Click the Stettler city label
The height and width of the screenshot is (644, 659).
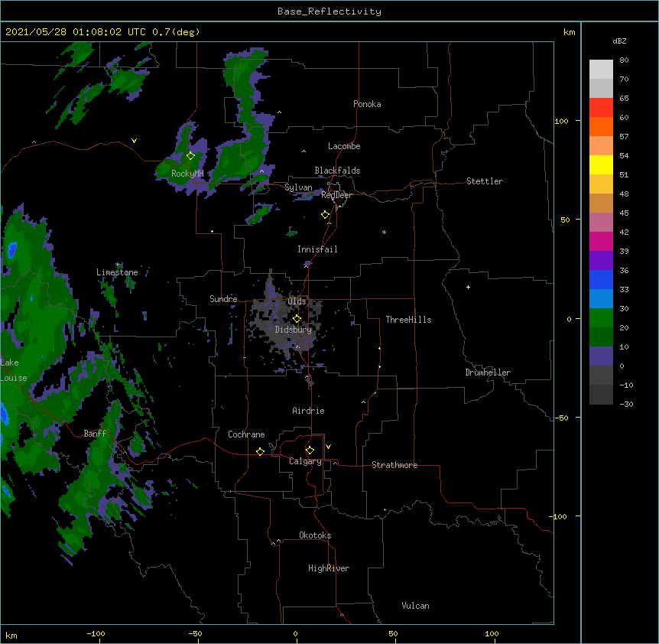485,181
